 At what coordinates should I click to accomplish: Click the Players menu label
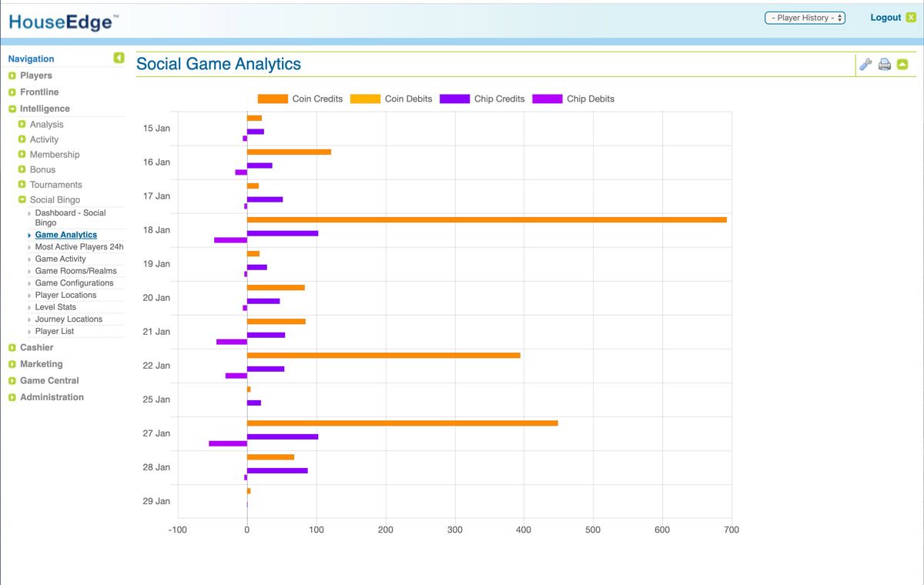[x=36, y=75]
